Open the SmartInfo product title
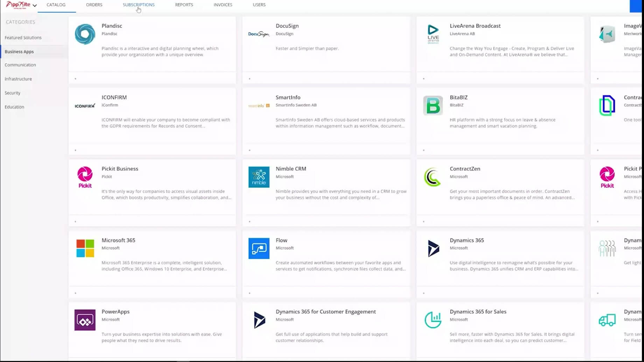644x362 pixels. point(288,97)
